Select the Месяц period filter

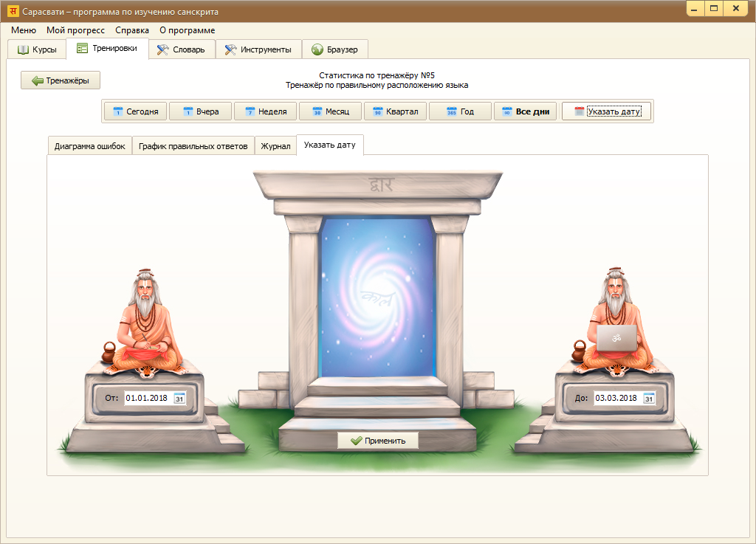coord(330,111)
